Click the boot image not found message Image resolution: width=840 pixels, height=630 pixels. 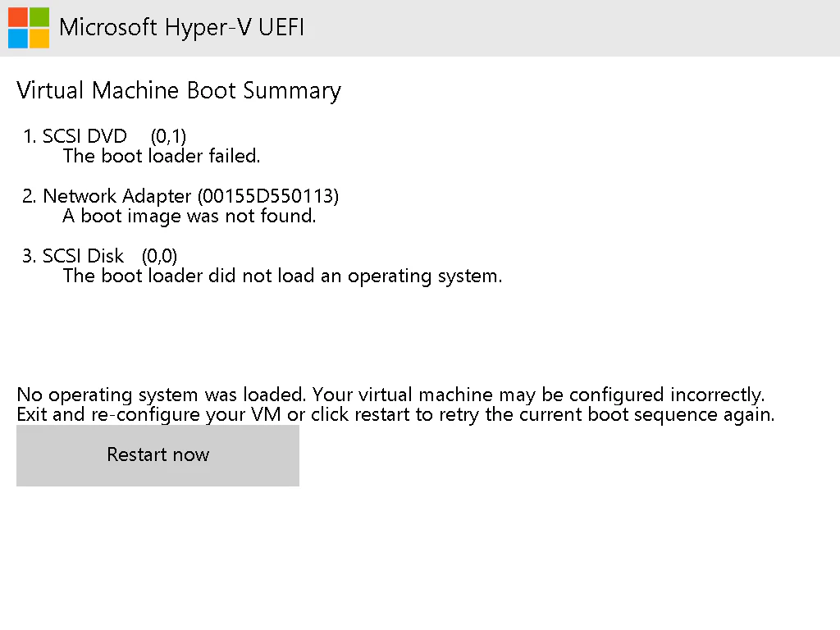pos(189,216)
